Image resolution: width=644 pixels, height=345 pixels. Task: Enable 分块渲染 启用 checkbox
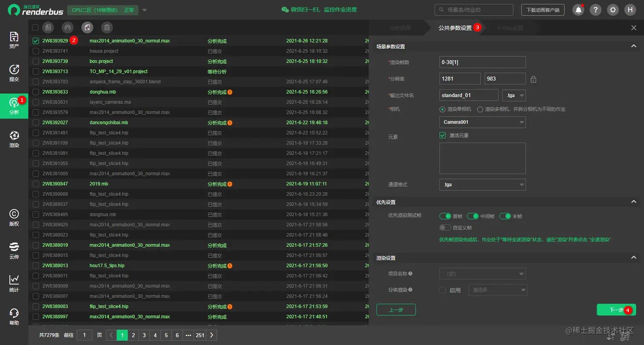pyautogui.click(x=443, y=290)
